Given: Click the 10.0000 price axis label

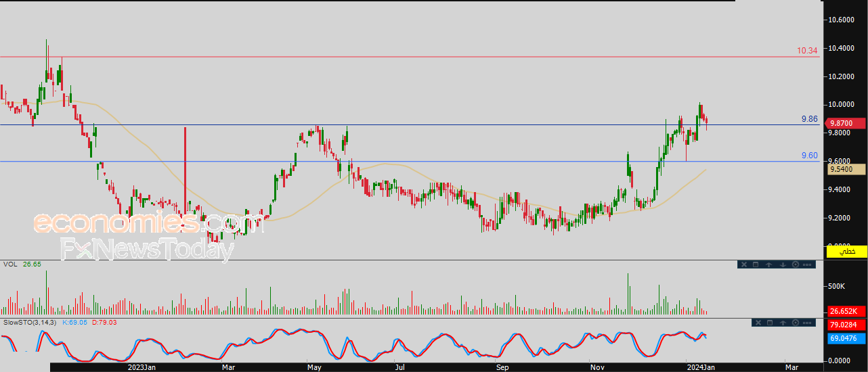Looking at the screenshot, I should click(x=841, y=105).
